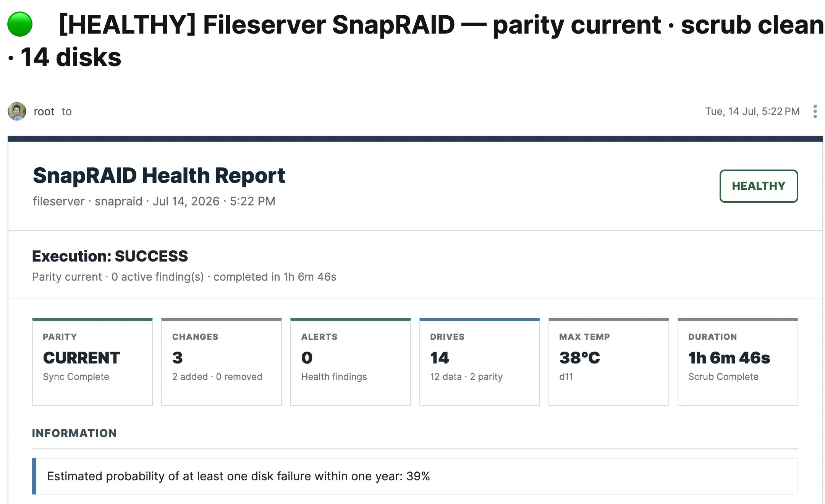Click the sender's profile avatar
Screen dimensions: 825x504
17,111
